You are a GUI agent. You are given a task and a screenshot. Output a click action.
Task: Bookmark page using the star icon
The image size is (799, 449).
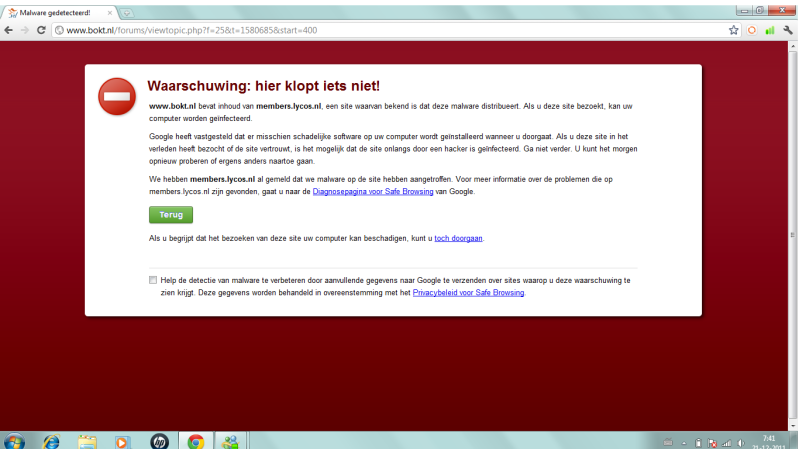(x=733, y=30)
